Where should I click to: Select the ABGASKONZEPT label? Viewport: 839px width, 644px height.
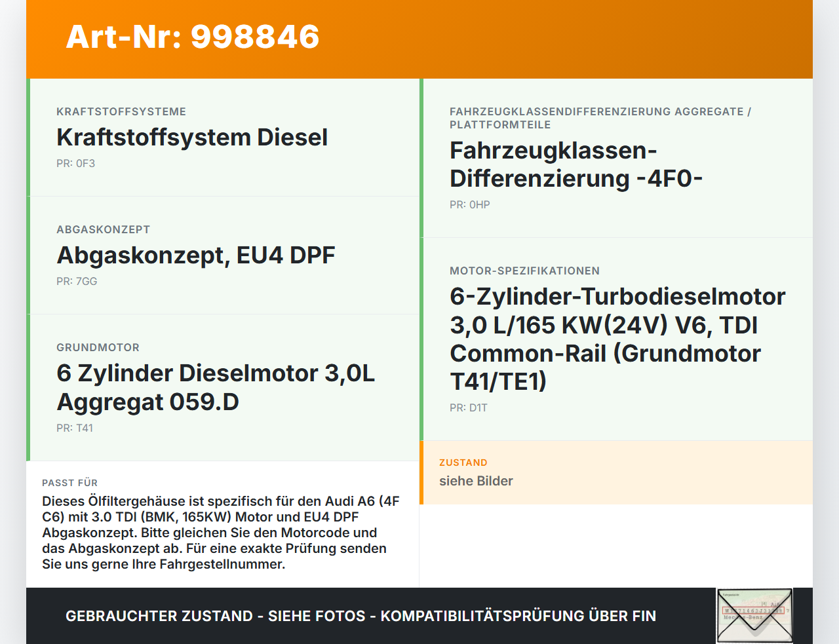pos(104,230)
